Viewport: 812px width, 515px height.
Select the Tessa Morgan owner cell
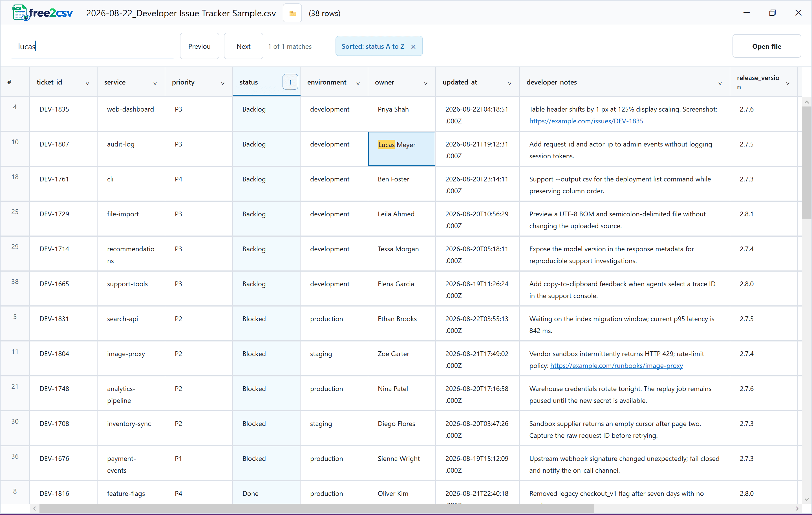tap(401, 254)
